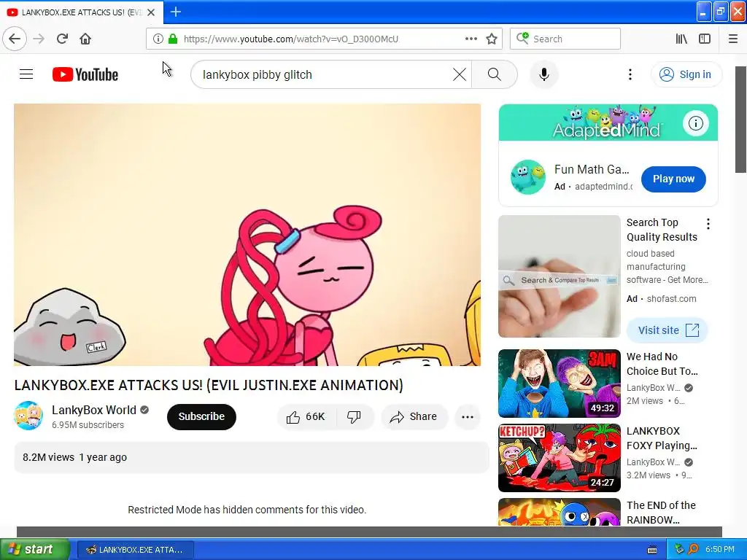Open Search Top Quality Results ad thumbnail

coord(560,276)
